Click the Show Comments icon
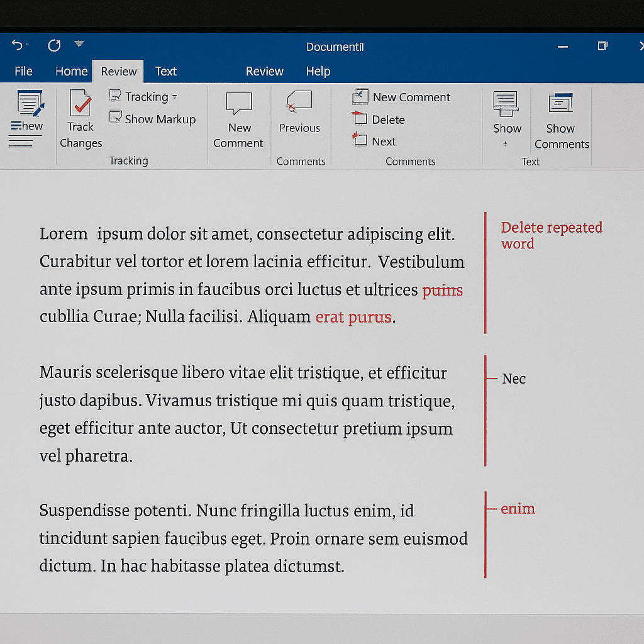The width and height of the screenshot is (644, 644). (560, 103)
